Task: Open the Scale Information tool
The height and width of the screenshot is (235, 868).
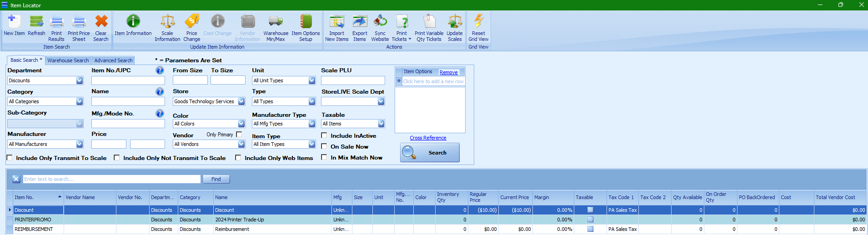Action: (167, 21)
